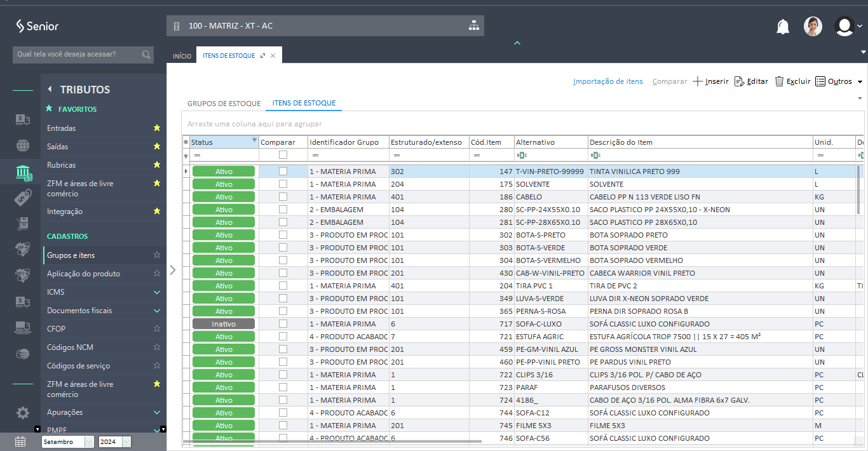This screenshot has height=451, width=868.
Task: Click the screen search input field
Action: pos(75,55)
